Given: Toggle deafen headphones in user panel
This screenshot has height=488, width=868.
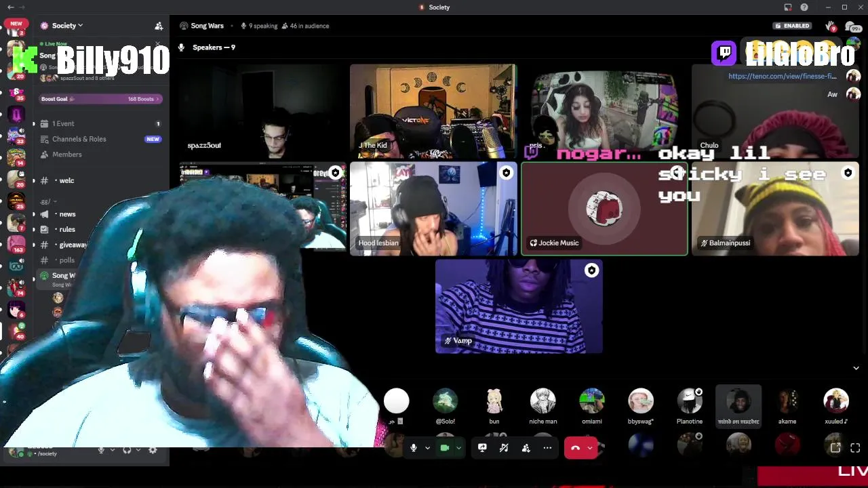Looking at the screenshot, I should [127, 450].
